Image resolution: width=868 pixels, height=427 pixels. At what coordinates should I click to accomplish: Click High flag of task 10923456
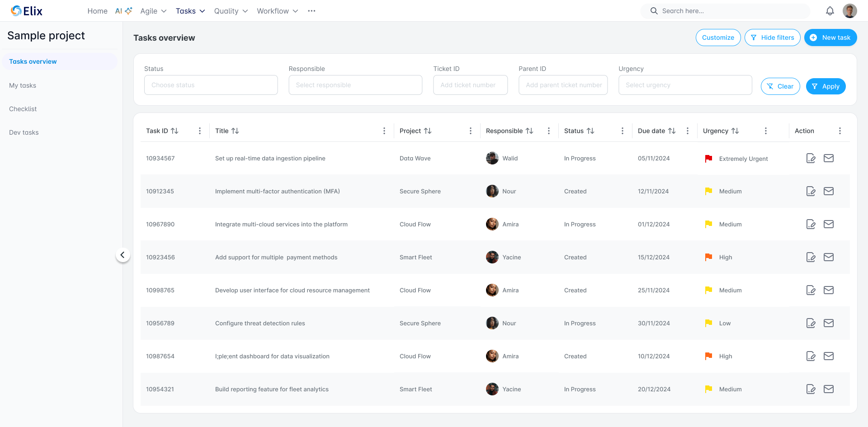click(x=708, y=257)
